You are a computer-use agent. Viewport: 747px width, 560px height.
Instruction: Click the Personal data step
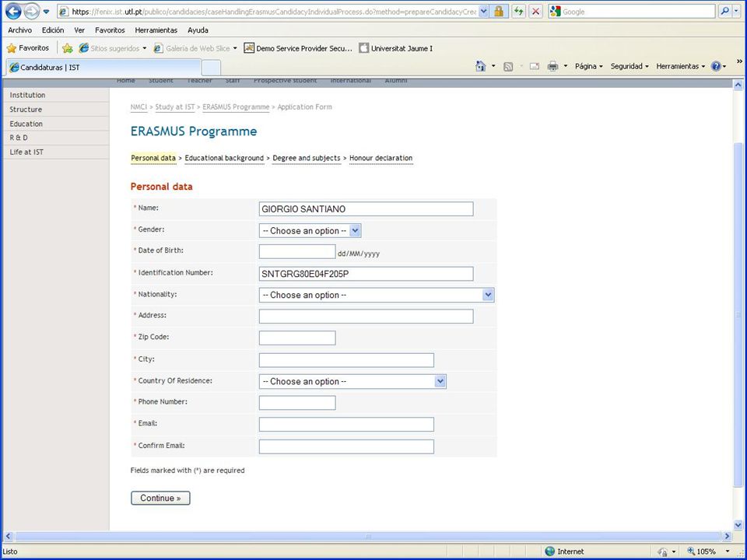153,158
